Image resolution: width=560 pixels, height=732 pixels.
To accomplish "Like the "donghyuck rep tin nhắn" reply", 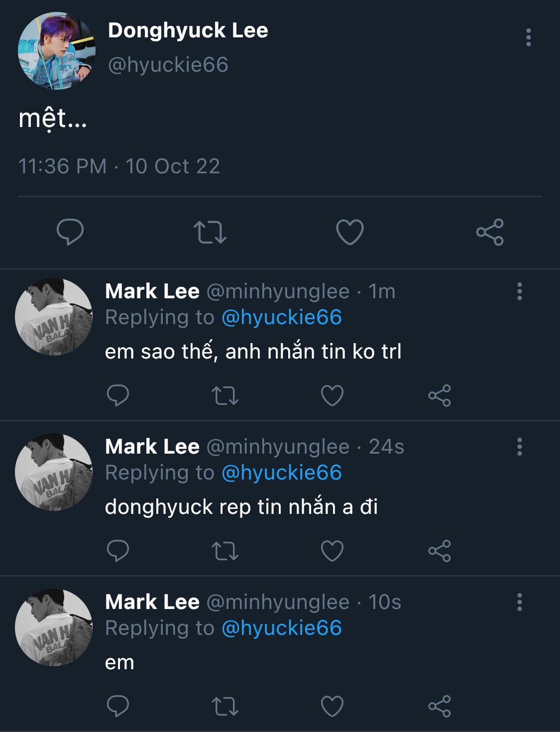I will (332, 551).
